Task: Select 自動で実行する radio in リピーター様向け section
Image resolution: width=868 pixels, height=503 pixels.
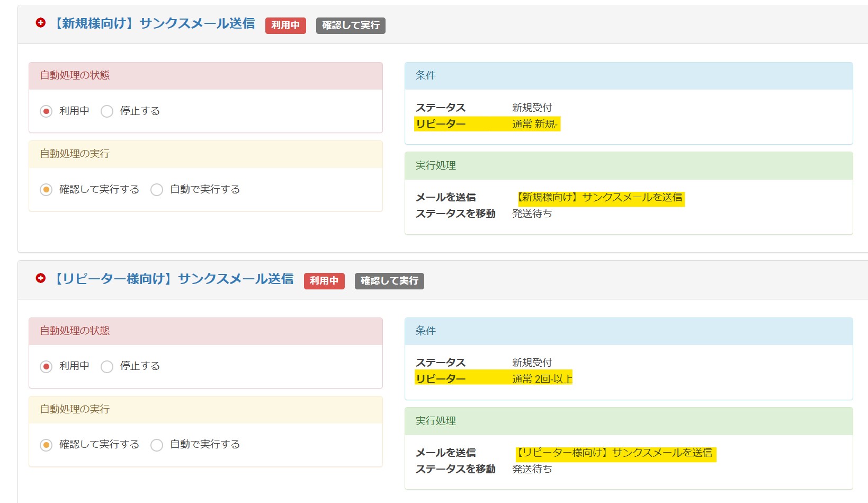Action: (157, 445)
